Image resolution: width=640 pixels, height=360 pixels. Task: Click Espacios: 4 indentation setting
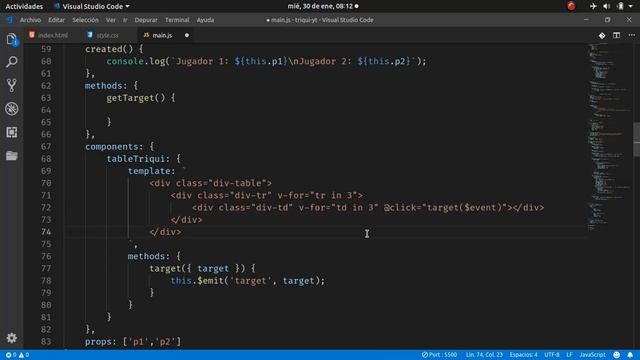point(523,355)
